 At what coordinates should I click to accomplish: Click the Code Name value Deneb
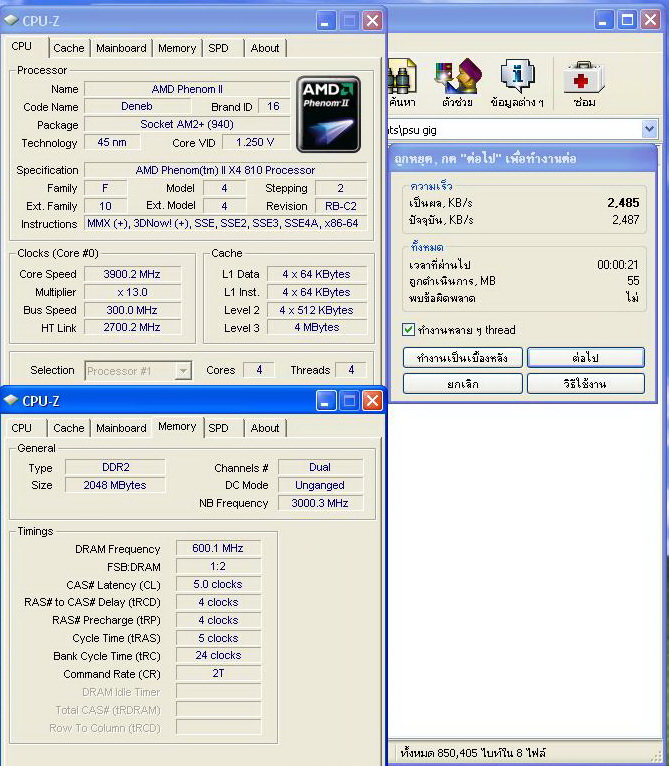137,106
